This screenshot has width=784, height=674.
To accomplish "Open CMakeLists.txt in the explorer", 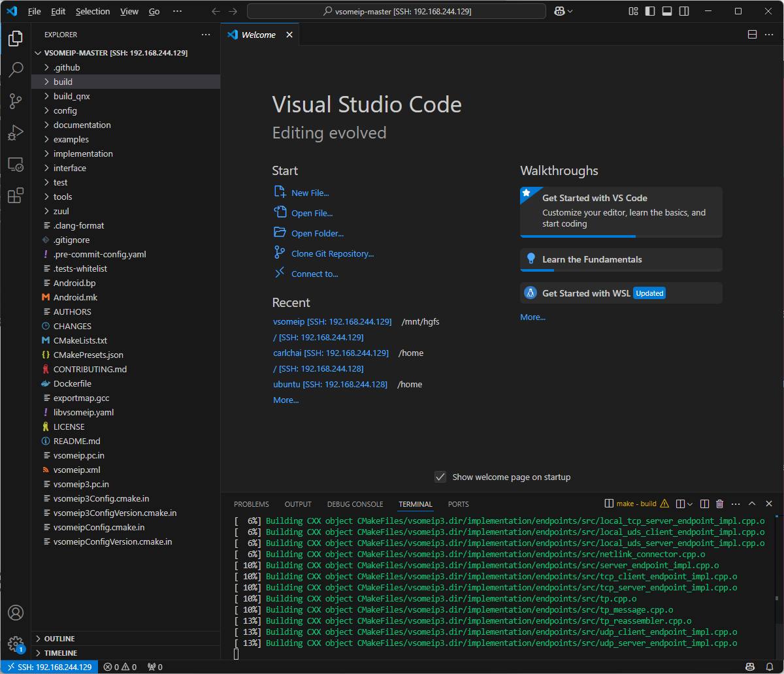I will [125, 340].
